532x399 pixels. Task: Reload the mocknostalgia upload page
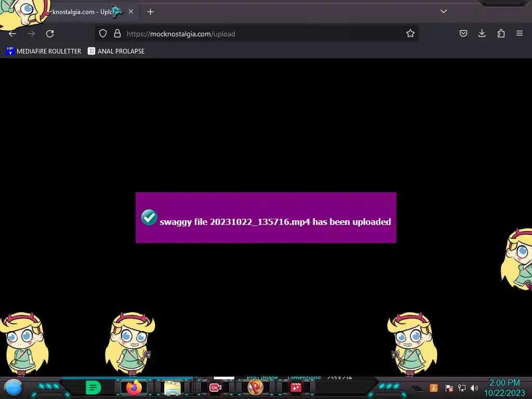click(x=50, y=34)
